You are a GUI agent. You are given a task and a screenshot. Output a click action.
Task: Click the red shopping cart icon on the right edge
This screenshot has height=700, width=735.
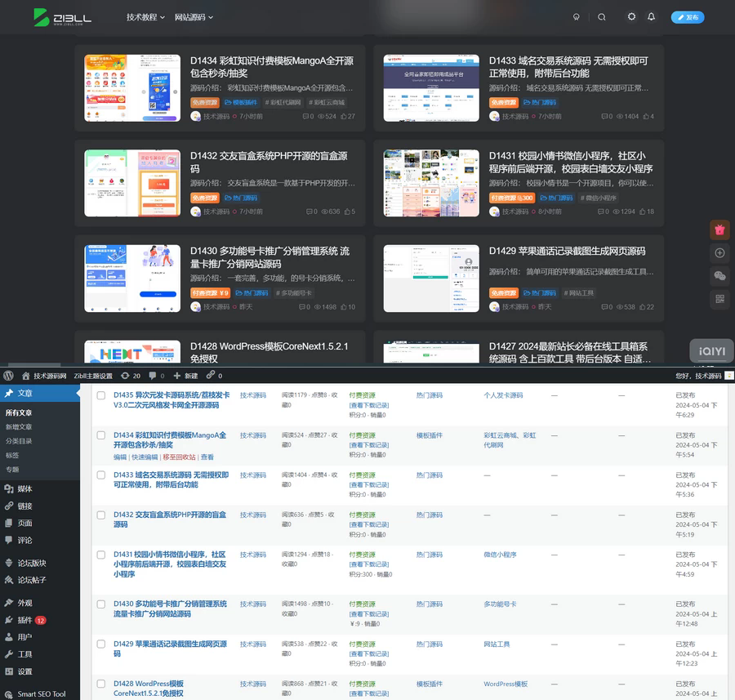click(719, 230)
